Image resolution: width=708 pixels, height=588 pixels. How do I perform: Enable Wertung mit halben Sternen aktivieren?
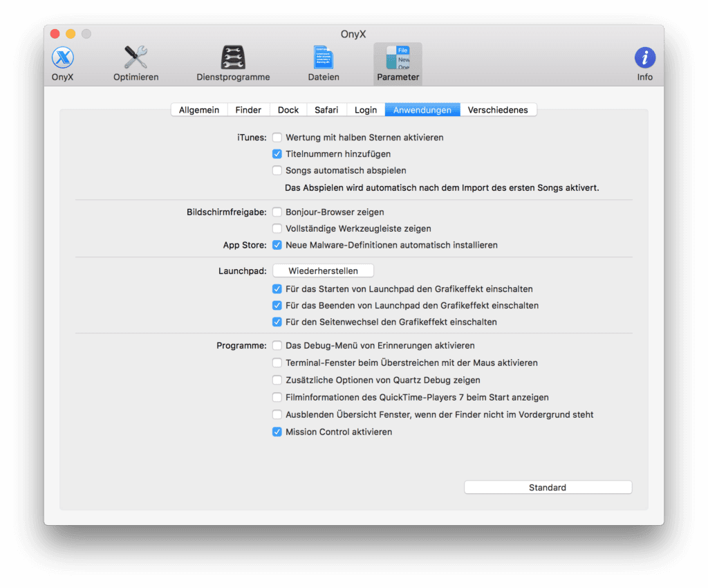[x=277, y=137]
